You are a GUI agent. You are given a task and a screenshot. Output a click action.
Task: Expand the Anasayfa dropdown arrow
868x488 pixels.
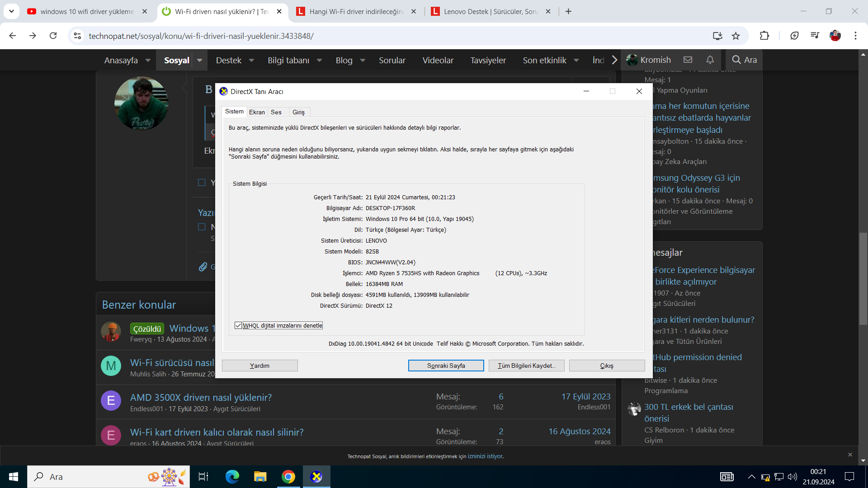click(148, 60)
